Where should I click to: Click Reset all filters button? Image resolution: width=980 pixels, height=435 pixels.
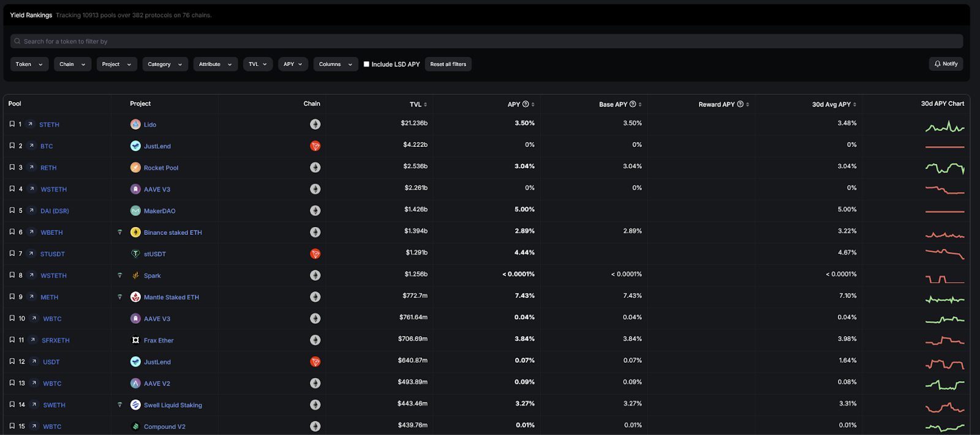(448, 64)
